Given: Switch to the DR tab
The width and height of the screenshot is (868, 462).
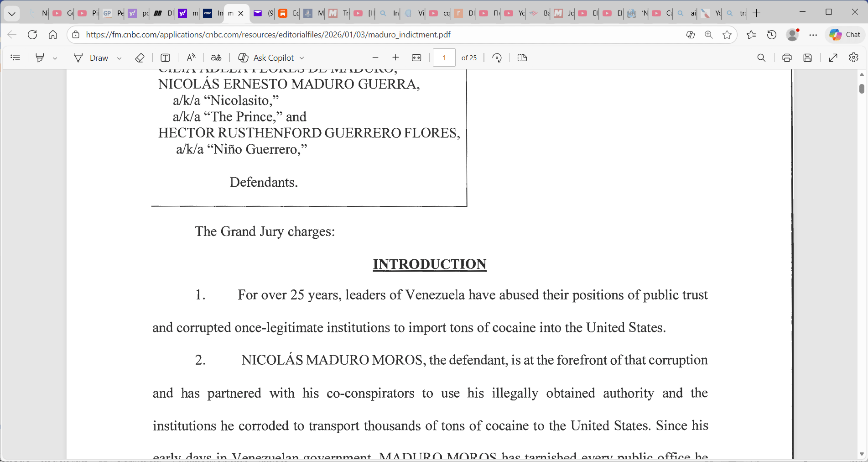Looking at the screenshot, I should click(x=163, y=14).
